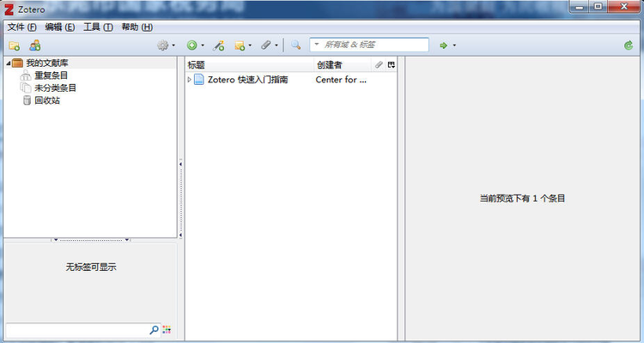Click the Zotero Z logo in title bar
The image size is (644, 343).
pos(9,9)
